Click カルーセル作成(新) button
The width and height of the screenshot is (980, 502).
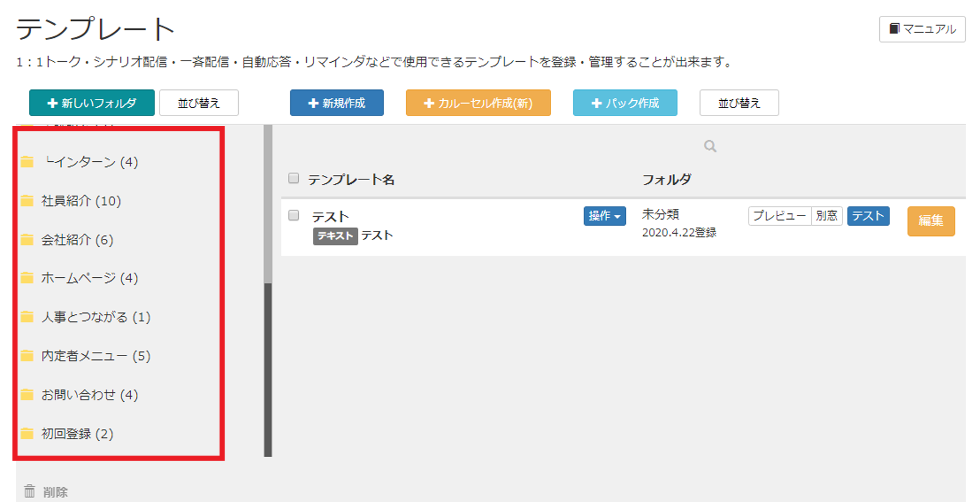(478, 103)
